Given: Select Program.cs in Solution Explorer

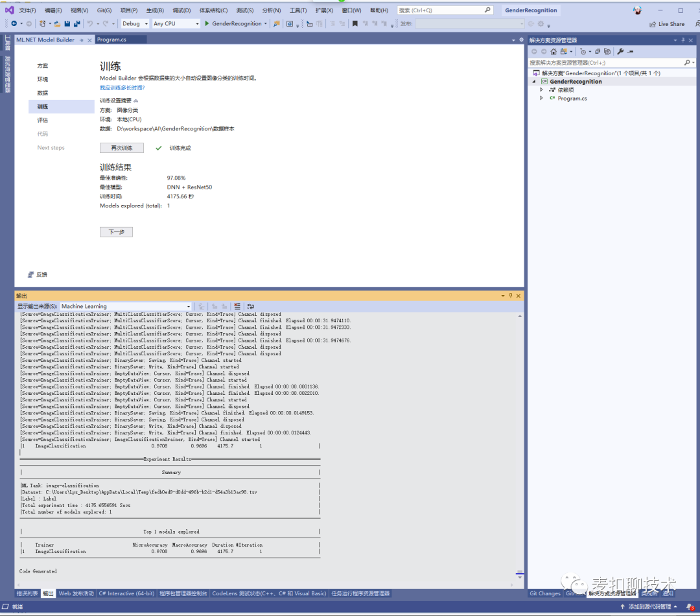Looking at the screenshot, I should point(572,99).
